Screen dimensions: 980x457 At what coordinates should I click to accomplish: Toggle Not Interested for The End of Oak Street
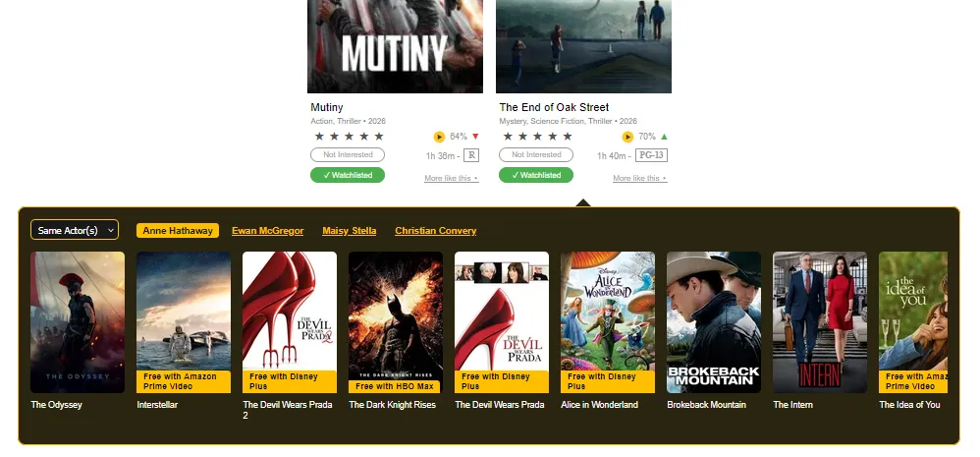[x=536, y=154]
